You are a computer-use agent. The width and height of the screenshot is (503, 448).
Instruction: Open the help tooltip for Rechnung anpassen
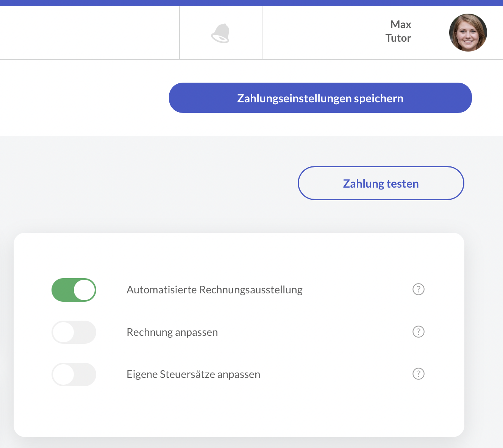[x=418, y=332]
